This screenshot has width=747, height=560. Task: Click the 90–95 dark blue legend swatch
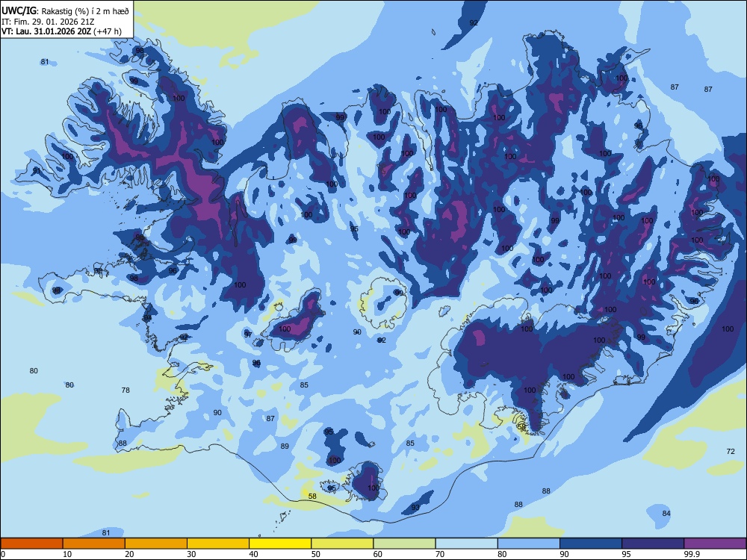pyautogui.click(x=591, y=544)
